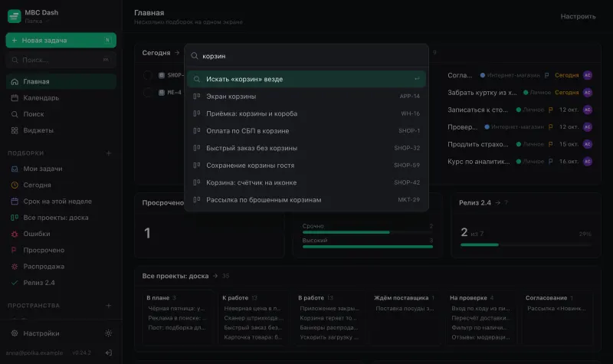The image size is (613, 364).
Task: Open the Записаться к сто... task
Action: 477,110
